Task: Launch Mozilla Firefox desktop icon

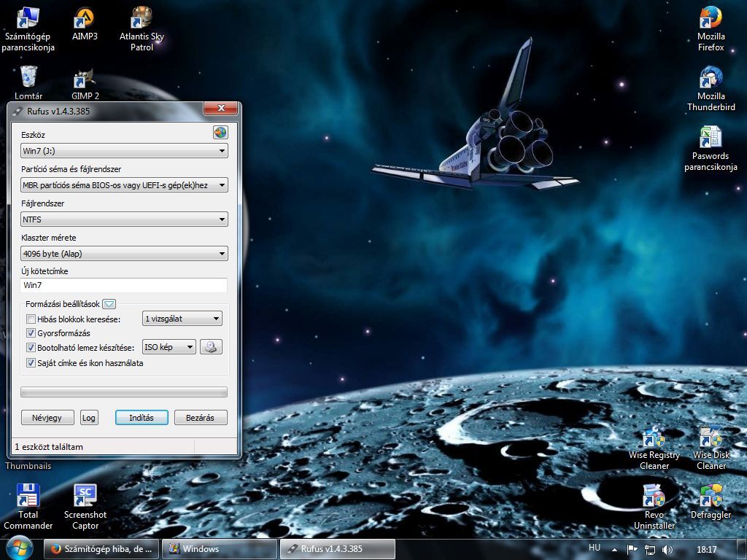Action: [711, 29]
